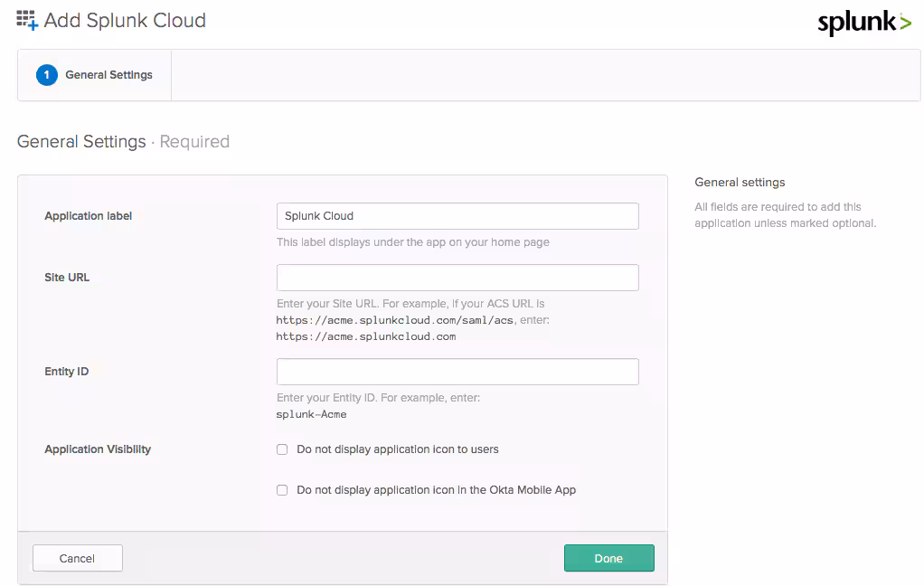Click the 'Site URL' field label
This screenshot has width=924, height=586.
click(x=67, y=278)
